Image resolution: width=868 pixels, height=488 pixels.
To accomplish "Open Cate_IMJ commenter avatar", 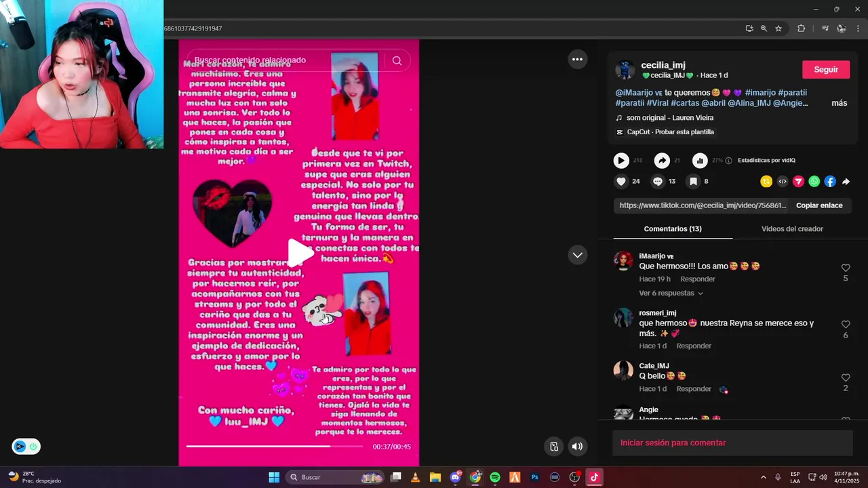I will tap(623, 371).
